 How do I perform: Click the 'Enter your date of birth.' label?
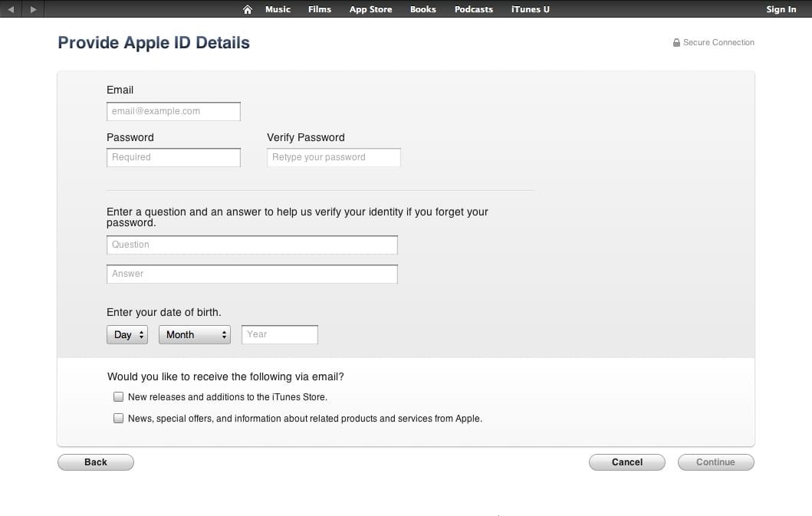coord(163,312)
